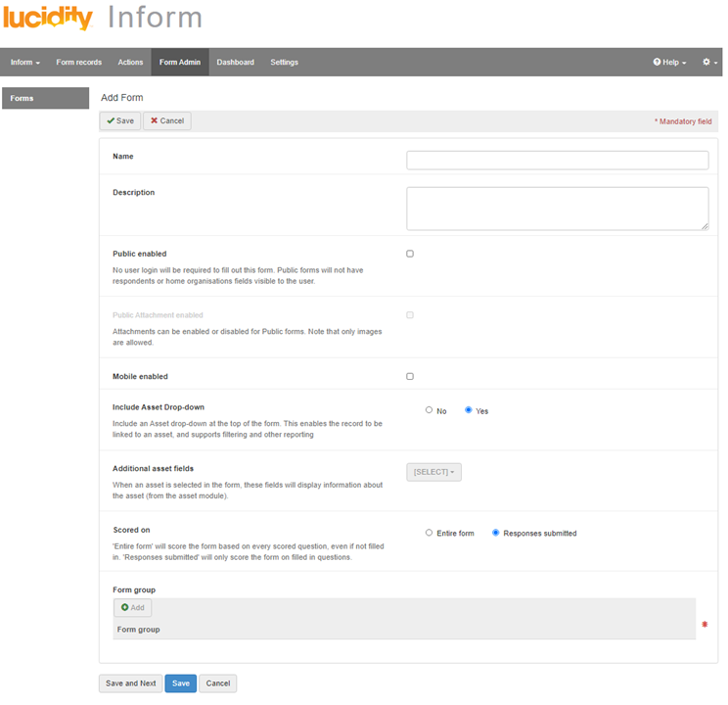The width and height of the screenshot is (728, 705).
Task: Select Yes for Include Asset Drop-down
Action: coord(469,410)
